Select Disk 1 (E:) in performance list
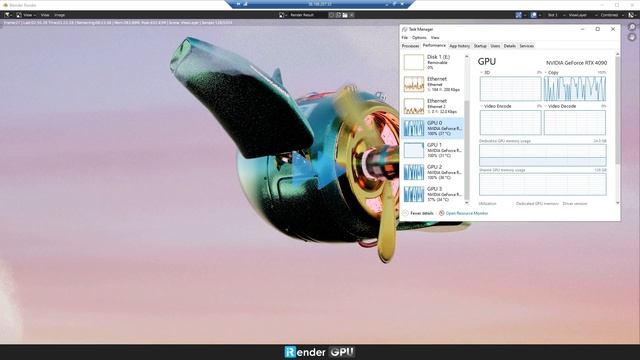The width and height of the screenshot is (640, 360). pos(433,62)
